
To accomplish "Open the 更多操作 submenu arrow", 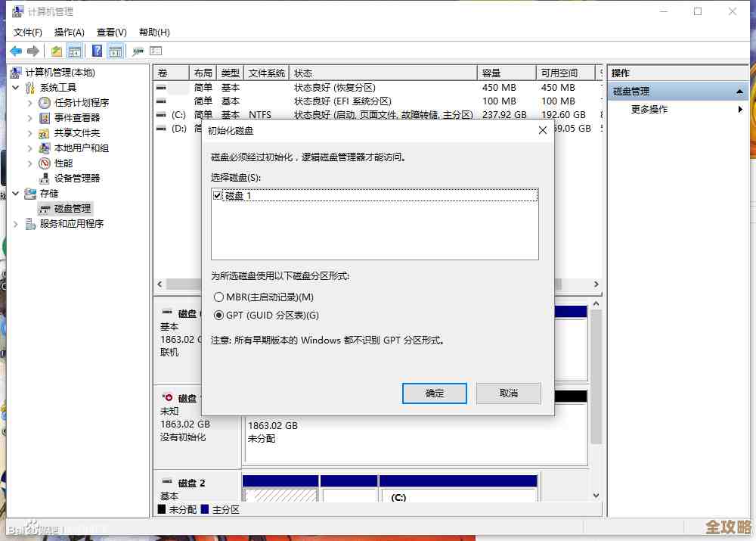I will click(x=741, y=109).
